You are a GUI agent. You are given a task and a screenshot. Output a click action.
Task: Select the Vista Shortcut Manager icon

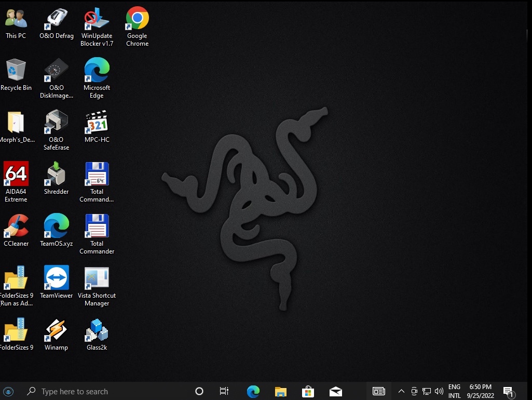(97, 278)
